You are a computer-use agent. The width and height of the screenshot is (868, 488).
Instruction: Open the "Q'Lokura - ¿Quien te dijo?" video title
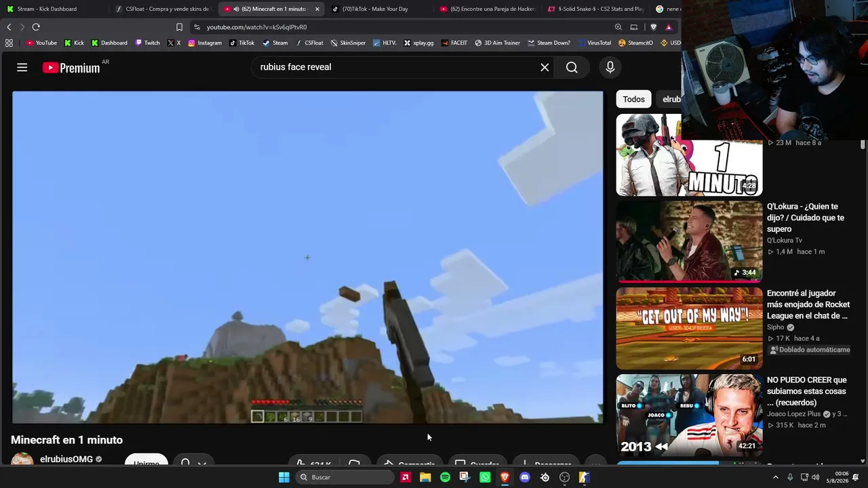click(806, 218)
